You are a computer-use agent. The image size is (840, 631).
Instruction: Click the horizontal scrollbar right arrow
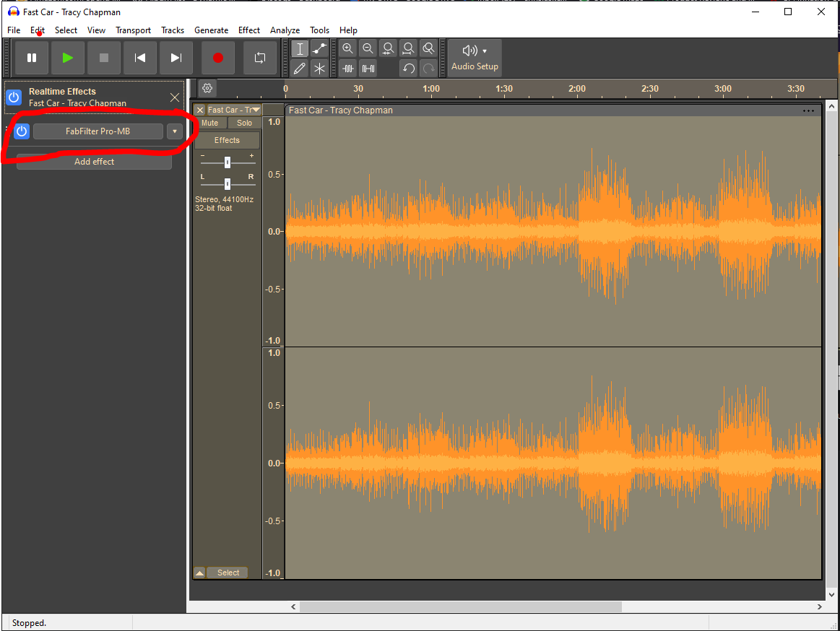coord(819,607)
